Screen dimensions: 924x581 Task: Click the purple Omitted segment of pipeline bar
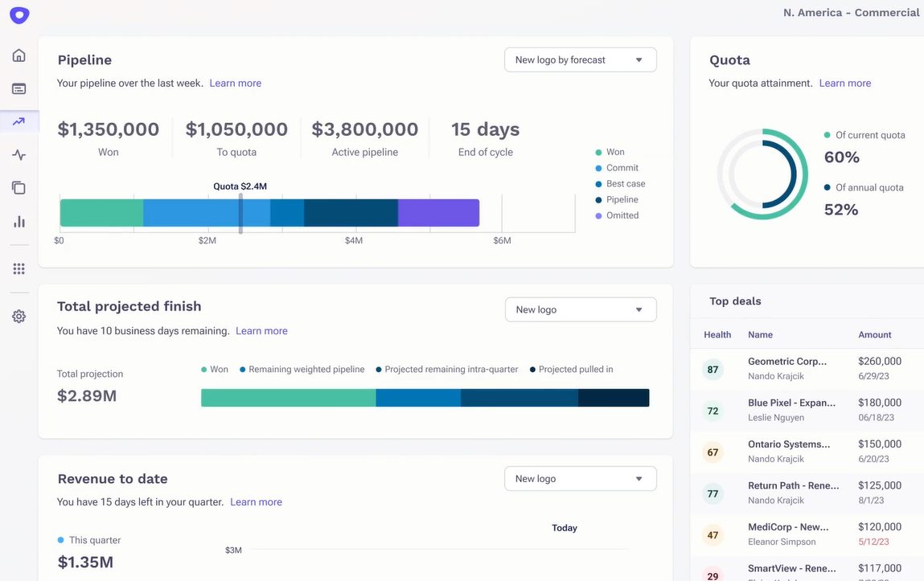tap(438, 212)
